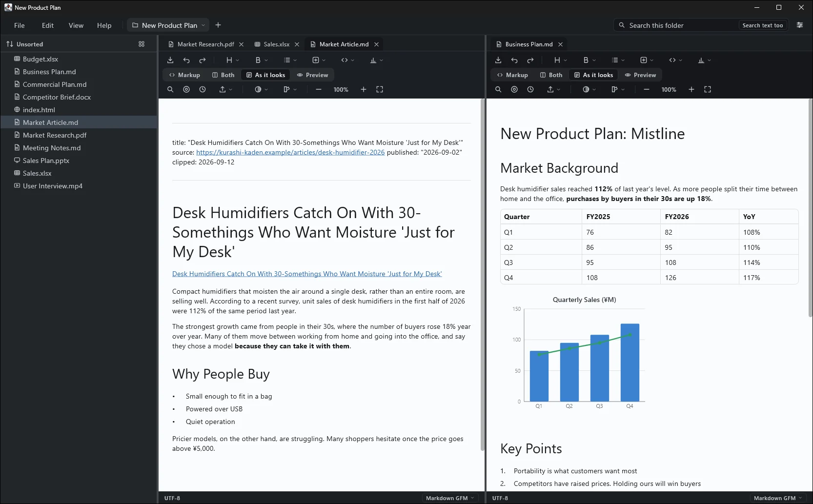The height and width of the screenshot is (504, 813).
Task: Click the magnifier search icon in the Market Article pane
Action: click(x=170, y=89)
